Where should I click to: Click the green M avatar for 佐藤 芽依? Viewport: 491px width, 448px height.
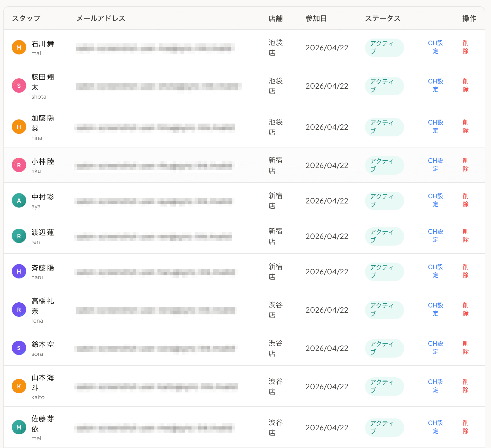click(19, 427)
